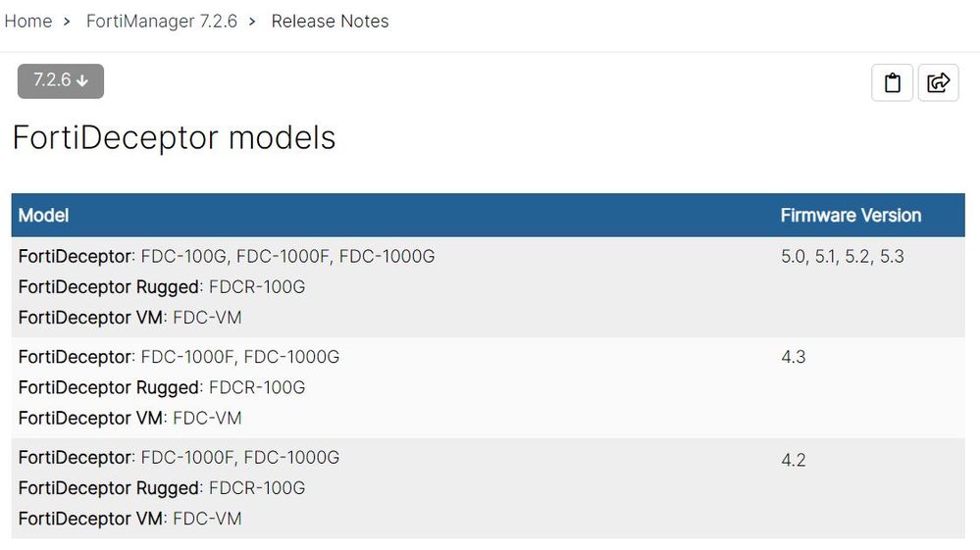The height and width of the screenshot is (550, 980).
Task: Click the FortiDeceptor models heading
Action: click(174, 137)
